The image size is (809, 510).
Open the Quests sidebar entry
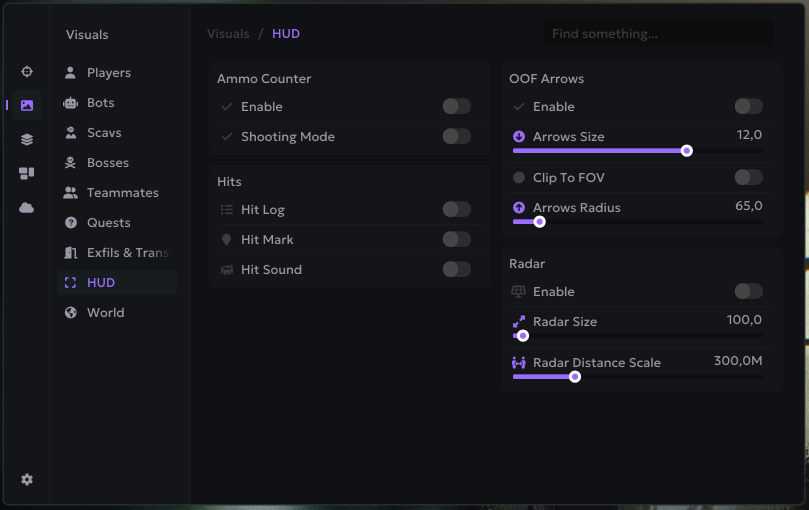coord(109,223)
